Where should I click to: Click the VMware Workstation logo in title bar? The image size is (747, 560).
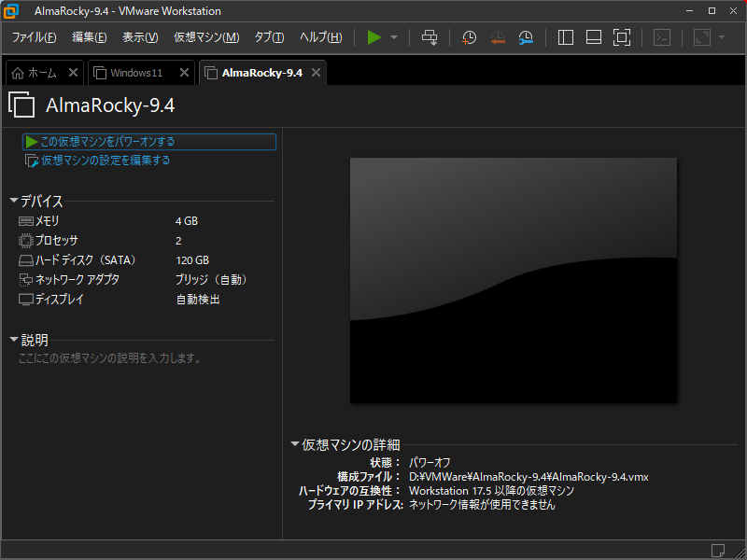pos(10,11)
